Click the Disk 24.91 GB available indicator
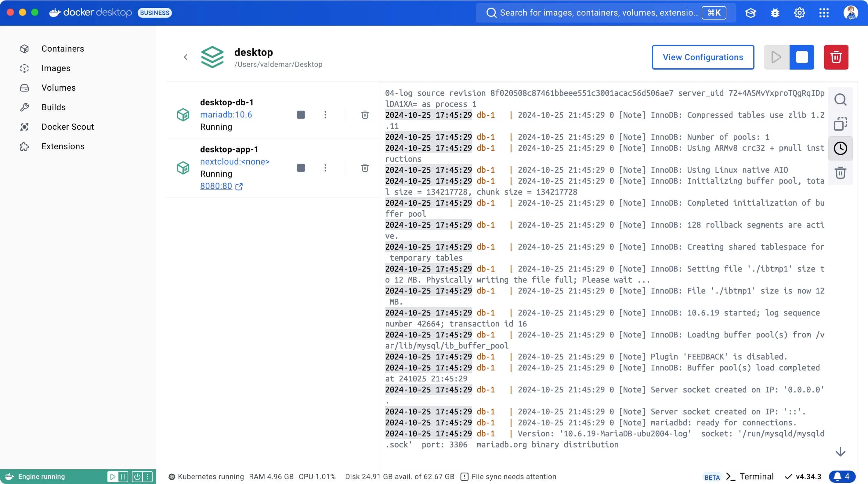Screen dimensions: 868x484 coord(400,477)
